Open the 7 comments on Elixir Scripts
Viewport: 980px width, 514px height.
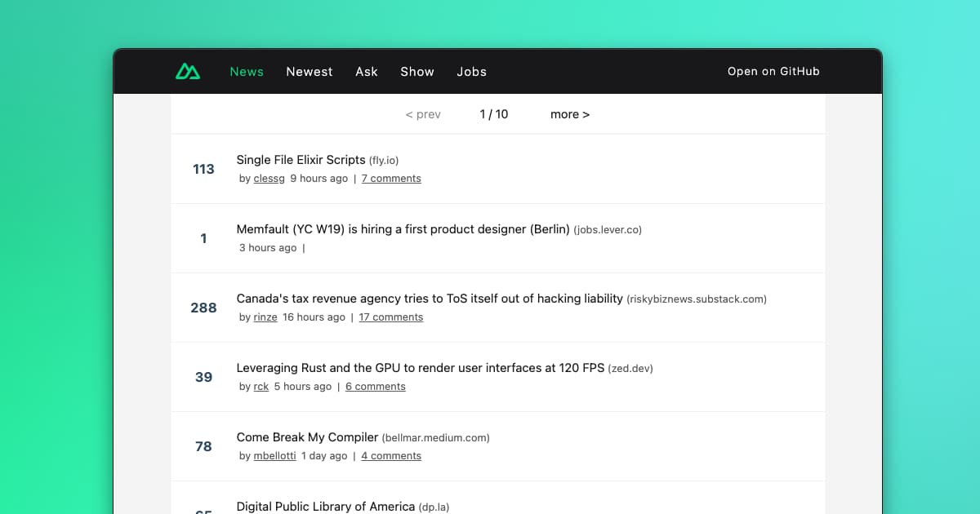point(391,178)
